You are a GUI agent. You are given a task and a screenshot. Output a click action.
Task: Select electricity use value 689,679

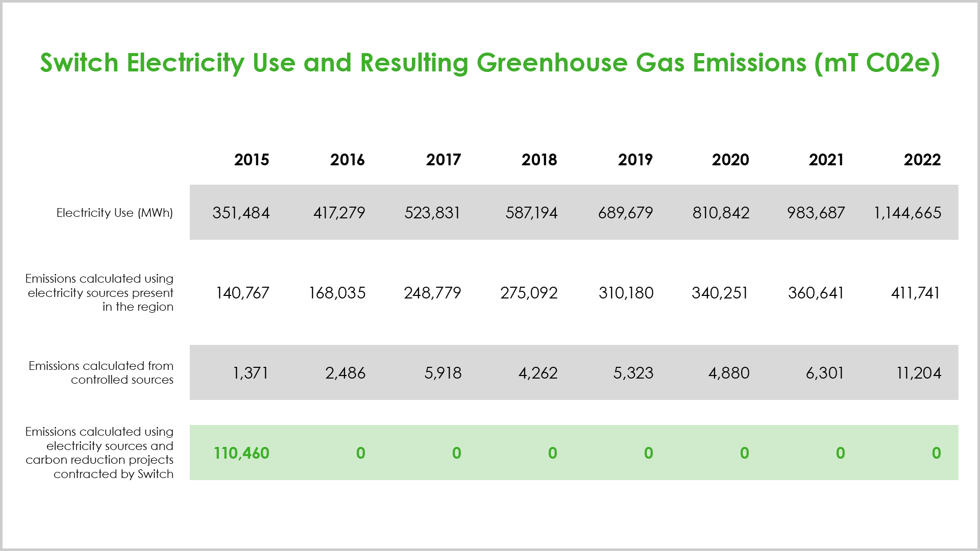pyautogui.click(x=626, y=213)
